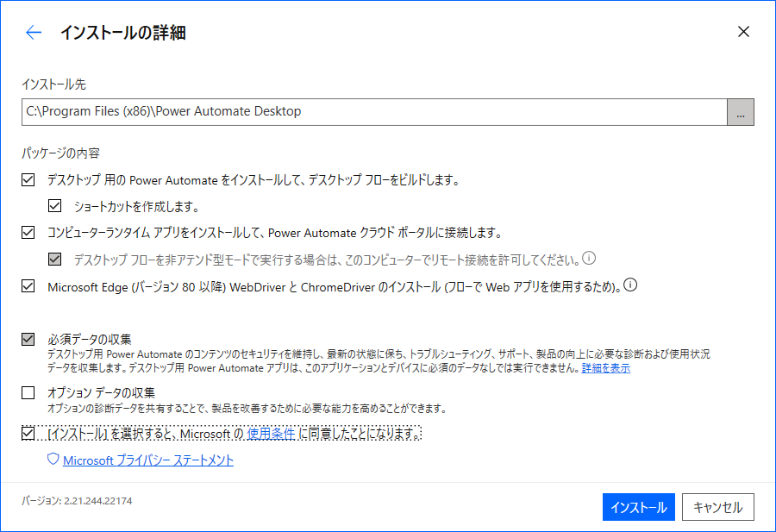
Task: Uncheck デスクトップ用の Power Automate をインストール checkbox
Action: 28,179
